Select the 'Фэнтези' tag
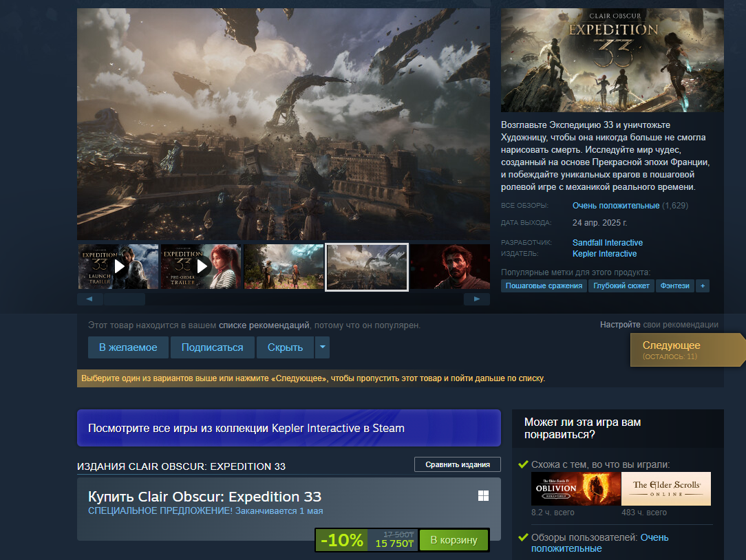This screenshot has height=560, width=746. (674, 286)
